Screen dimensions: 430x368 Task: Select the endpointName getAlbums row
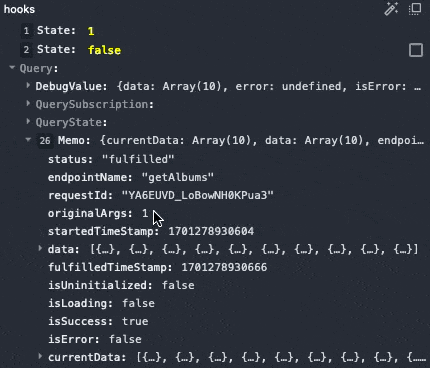click(131, 177)
